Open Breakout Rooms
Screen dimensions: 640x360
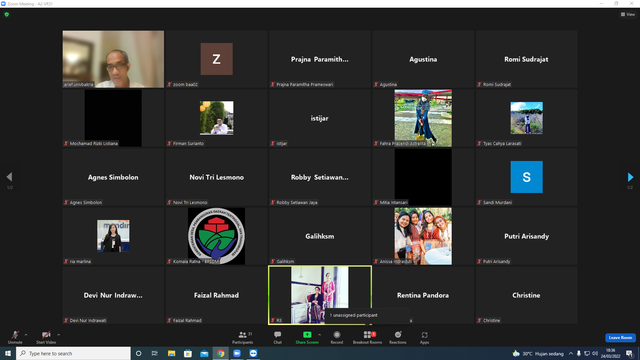pyautogui.click(x=367, y=337)
